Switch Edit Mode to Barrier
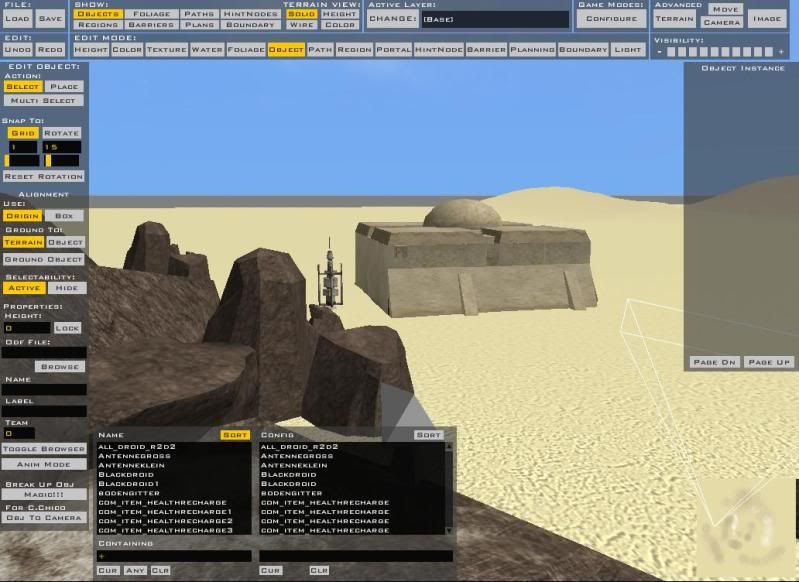The height and width of the screenshot is (582, 799). [486, 49]
